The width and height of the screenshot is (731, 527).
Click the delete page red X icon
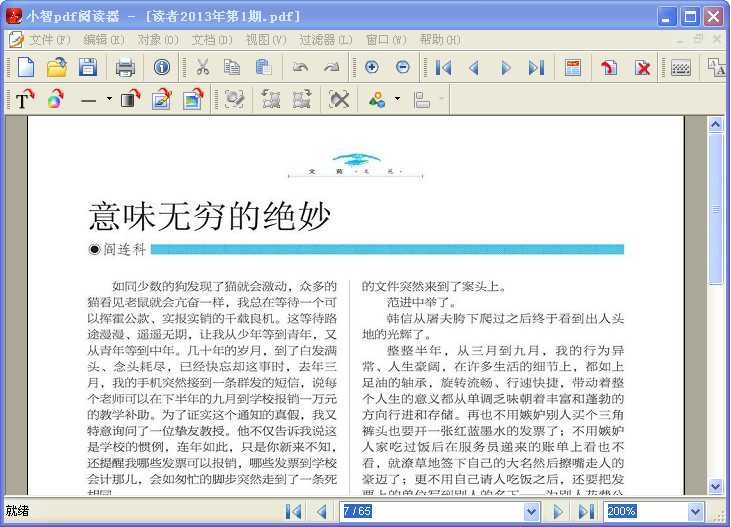tap(643, 68)
